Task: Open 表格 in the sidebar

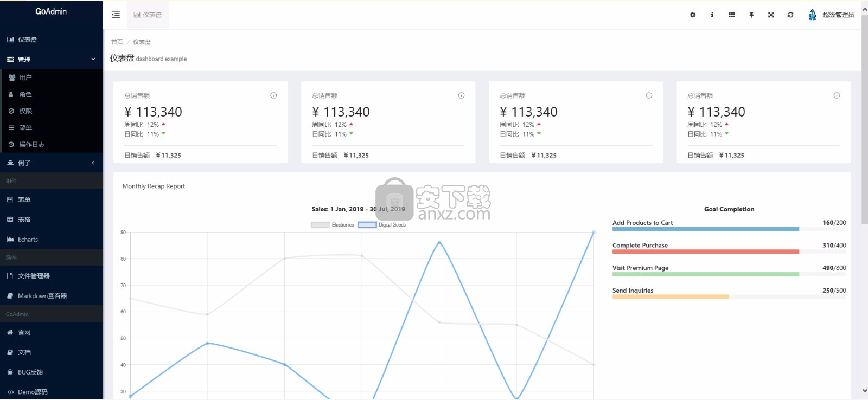Action: point(52,220)
